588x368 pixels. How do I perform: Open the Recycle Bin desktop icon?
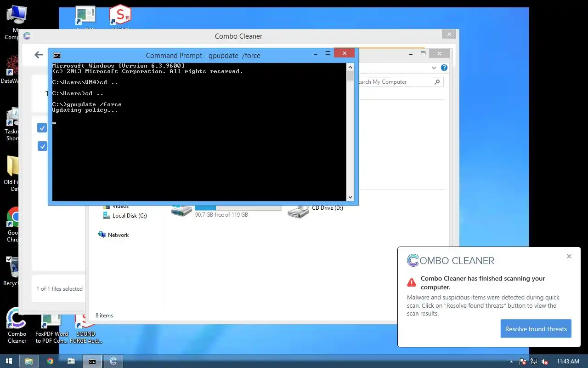point(13,272)
